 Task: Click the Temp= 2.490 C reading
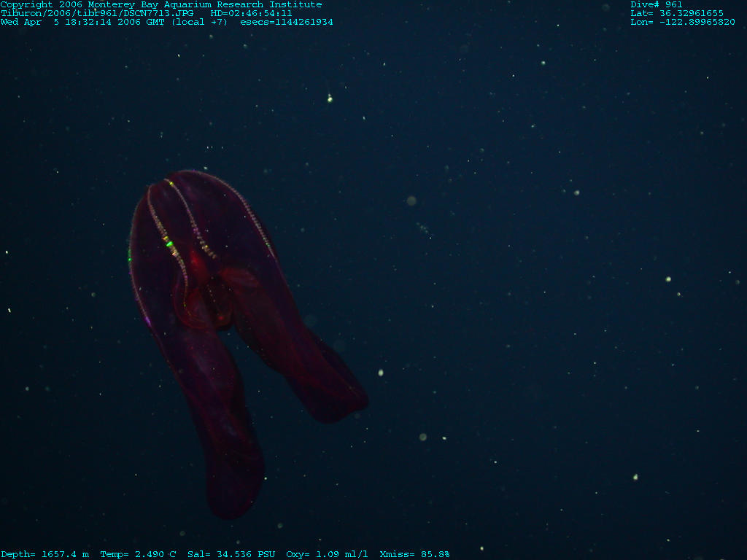coord(138,554)
